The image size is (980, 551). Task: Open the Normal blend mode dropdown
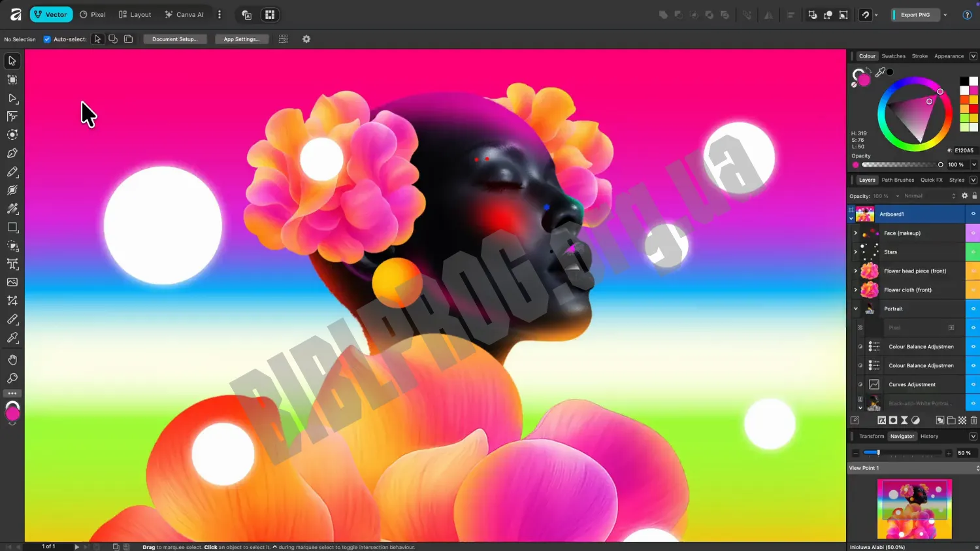click(x=929, y=196)
